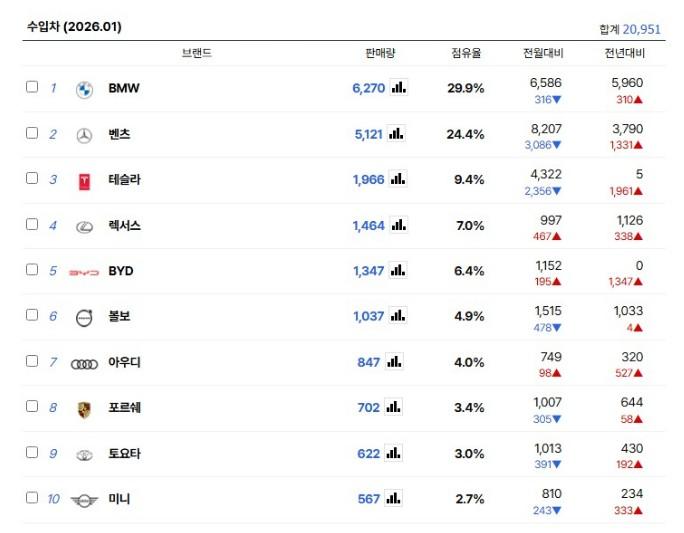Click the BMW brand logo icon

[x=84, y=89]
